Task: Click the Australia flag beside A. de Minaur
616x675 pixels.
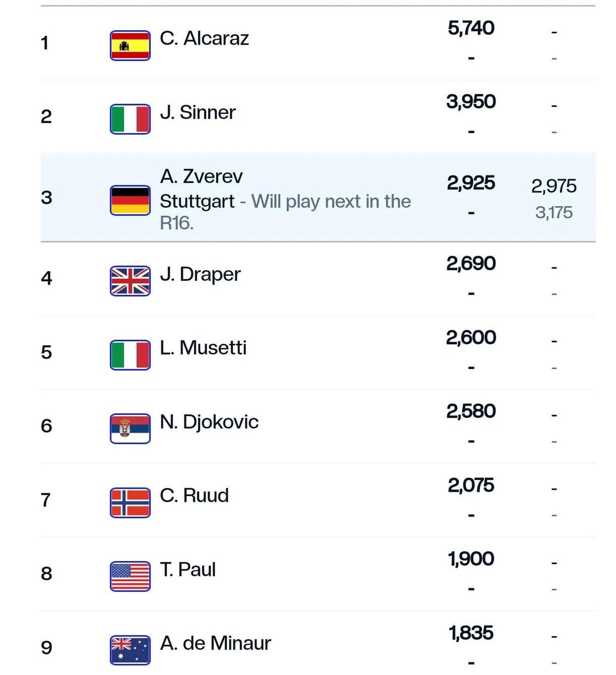Action: point(130,650)
